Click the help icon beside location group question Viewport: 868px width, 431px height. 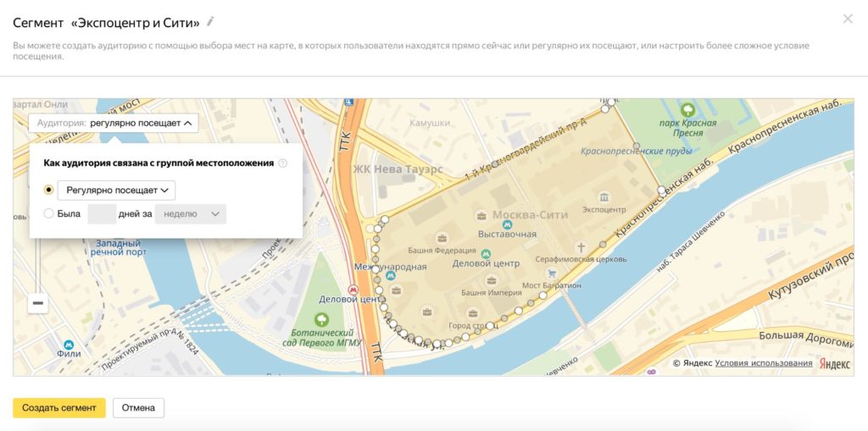[x=283, y=163]
